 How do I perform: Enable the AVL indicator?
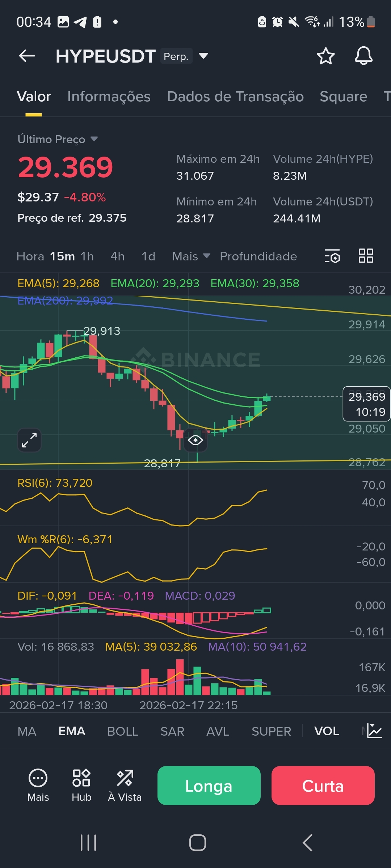pos(218,731)
